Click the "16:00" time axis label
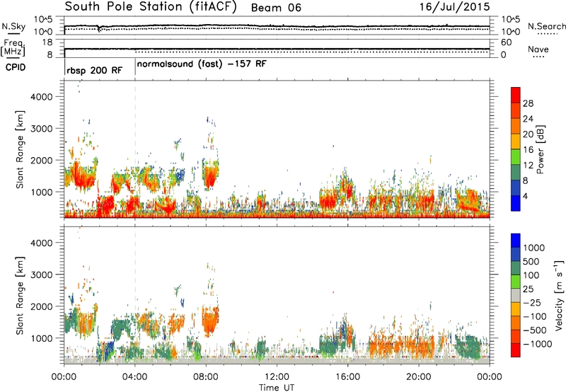The height and width of the screenshot is (392, 566). click(x=347, y=377)
